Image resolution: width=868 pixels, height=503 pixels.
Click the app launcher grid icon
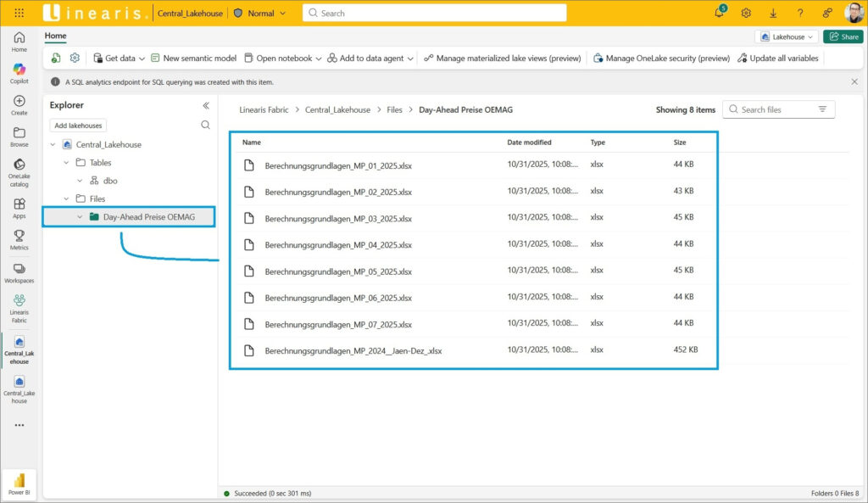(19, 13)
